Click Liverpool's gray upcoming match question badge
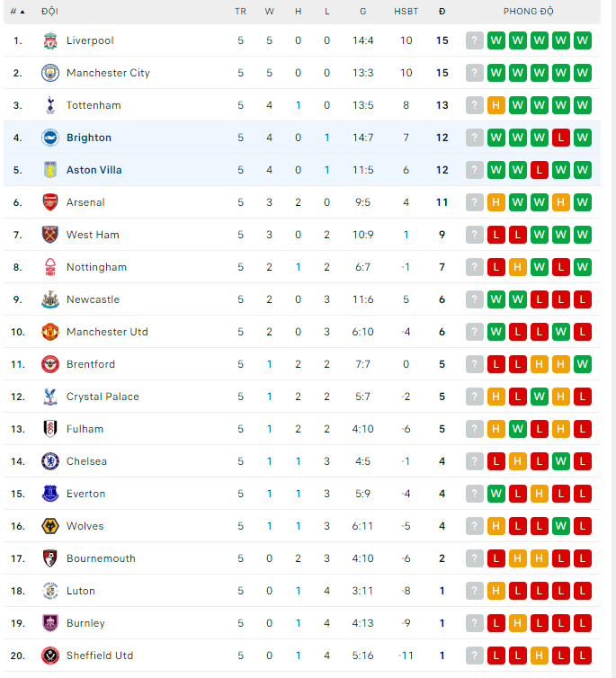This screenshot has width=616, height=678. [x=475, y=40]
